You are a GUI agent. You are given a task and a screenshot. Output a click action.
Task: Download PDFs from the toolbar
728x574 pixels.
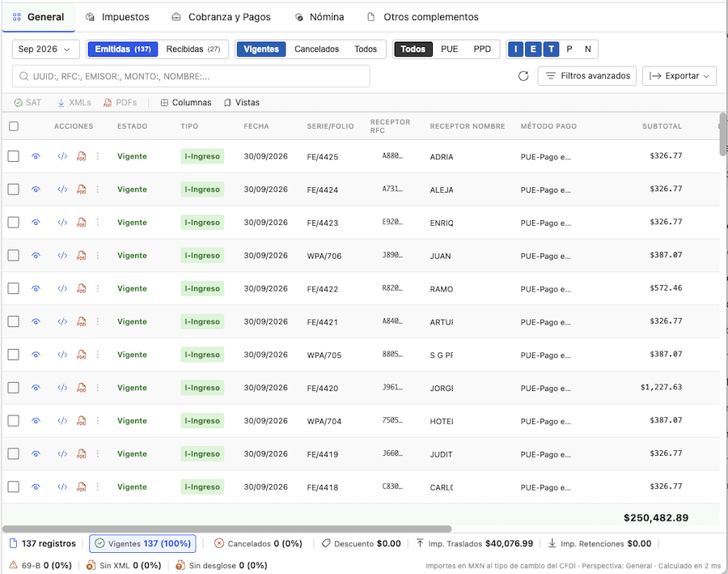click(121, 102)
